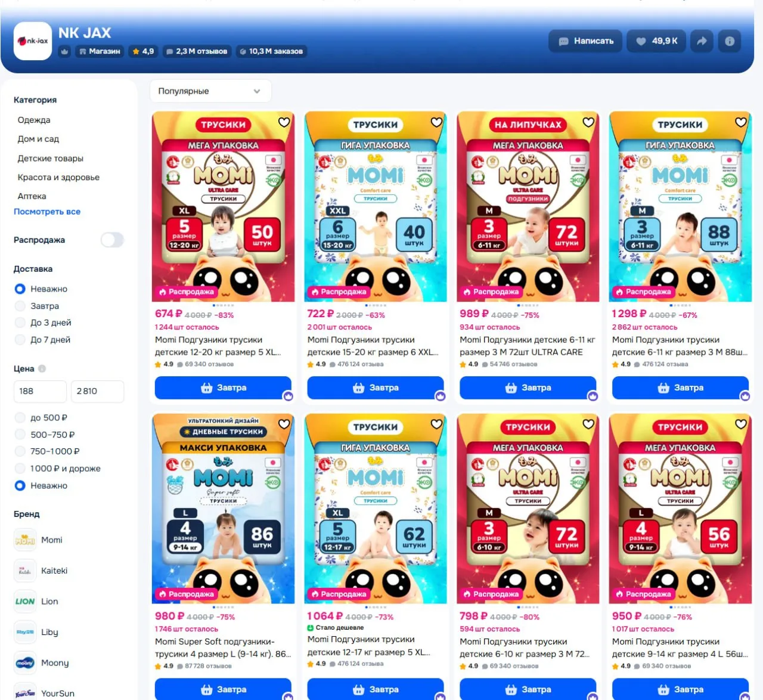Open the 722 ₽ Momi XXL 40 штук image
Image resolution: width=763 pixels, height=700 pixels.
tap(376, 206)
